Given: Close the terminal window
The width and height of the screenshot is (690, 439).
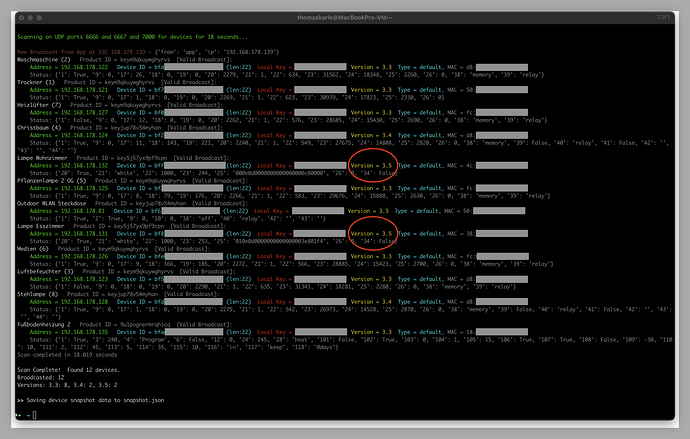Looking at the screenshot, I should [x=22, y=18].
